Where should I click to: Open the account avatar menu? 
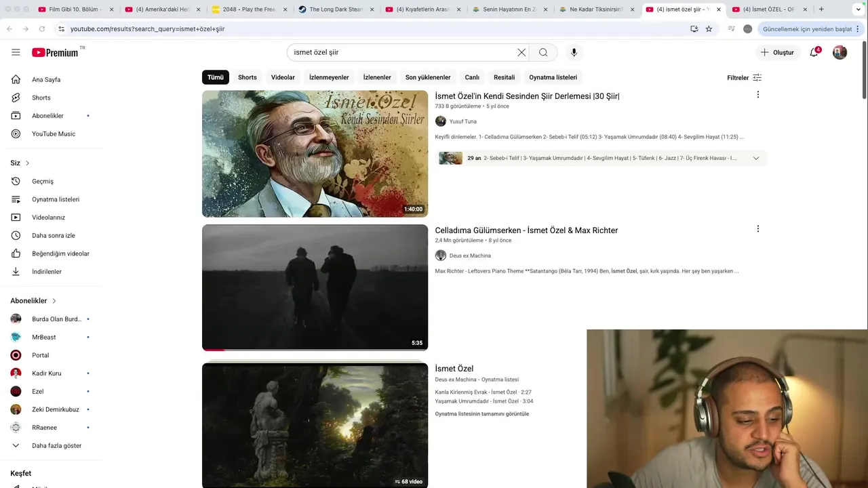point(840,52)
